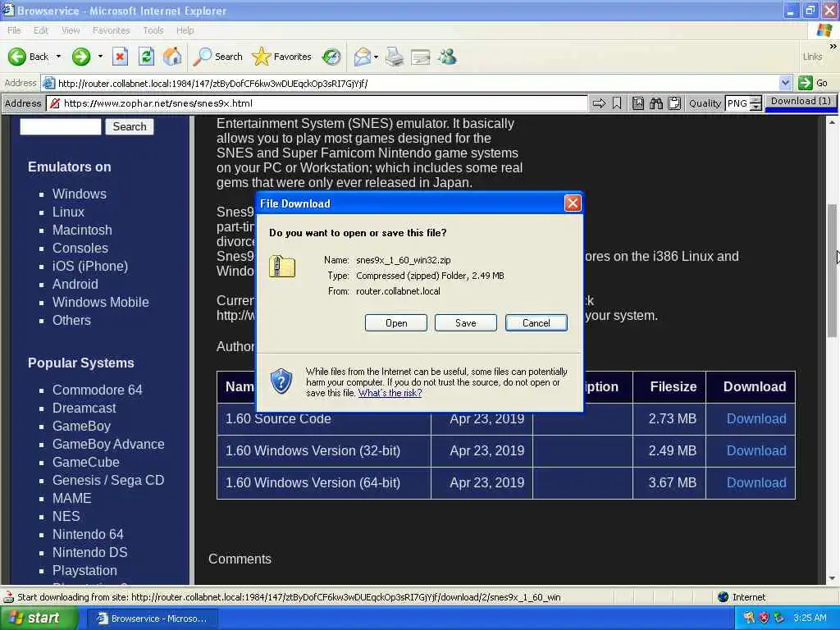Expand the Mail dropdown arrow
The width and height of the screenshot is (840, 630).
376,57
